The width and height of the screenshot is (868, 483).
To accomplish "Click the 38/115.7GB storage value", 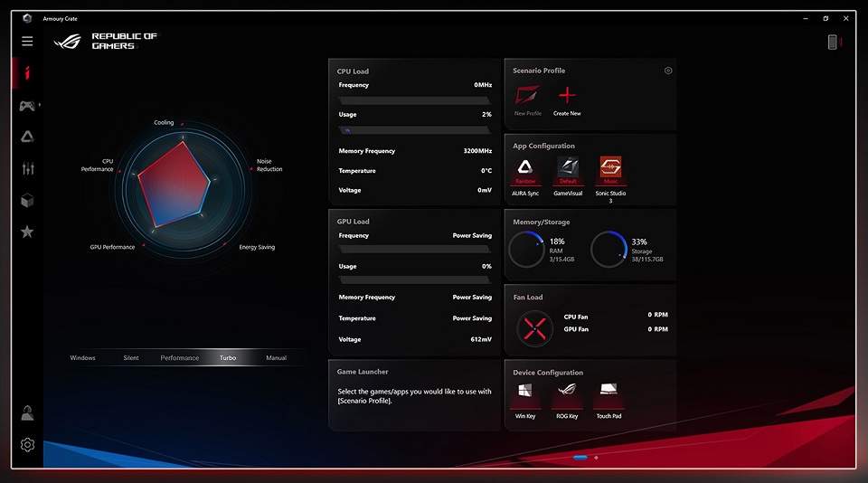I will [647, 260].
